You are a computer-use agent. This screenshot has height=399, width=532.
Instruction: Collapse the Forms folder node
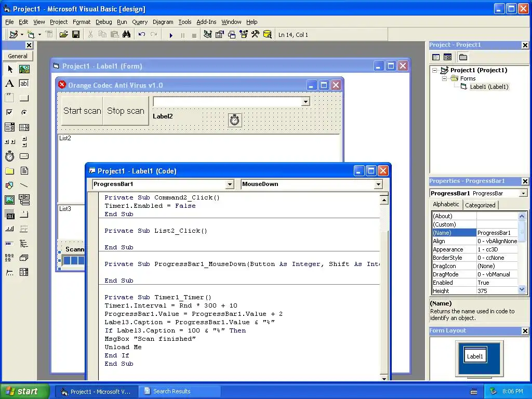point(444,79)
